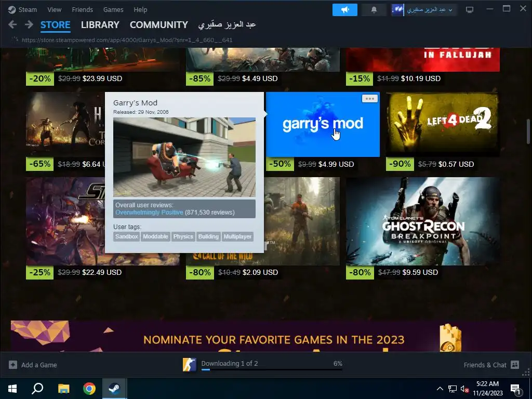This screenshot has width=532, height=399.
Task: Open the Friends menu
Action: coord(82,9)
